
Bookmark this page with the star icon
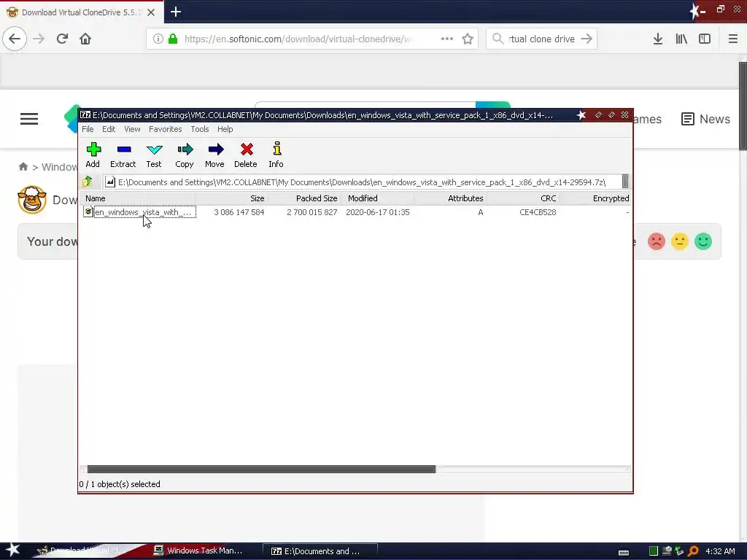click(468, 39)
